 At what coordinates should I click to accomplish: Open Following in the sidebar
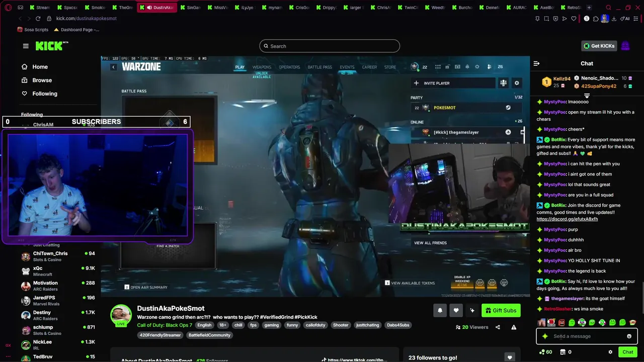coord(39,94)
